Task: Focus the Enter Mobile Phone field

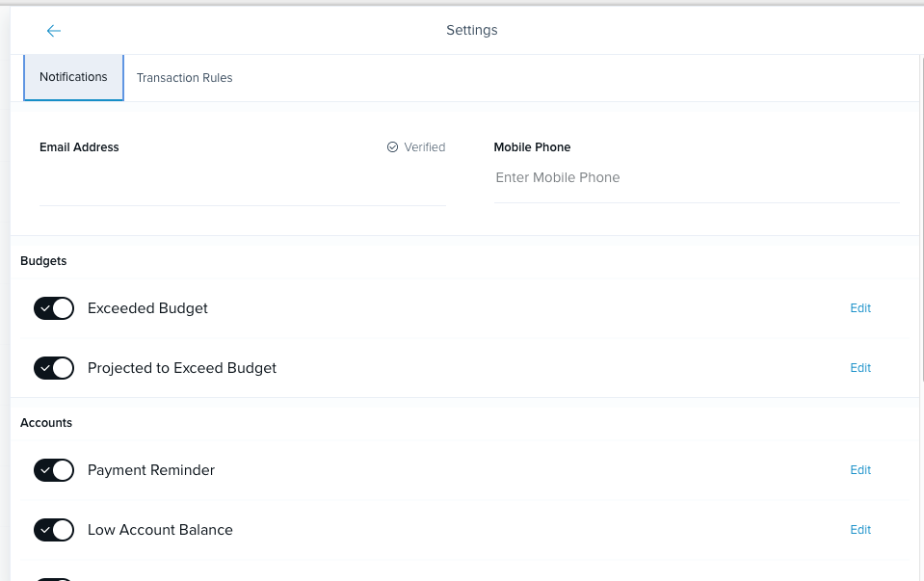Action: click(698, 178)
